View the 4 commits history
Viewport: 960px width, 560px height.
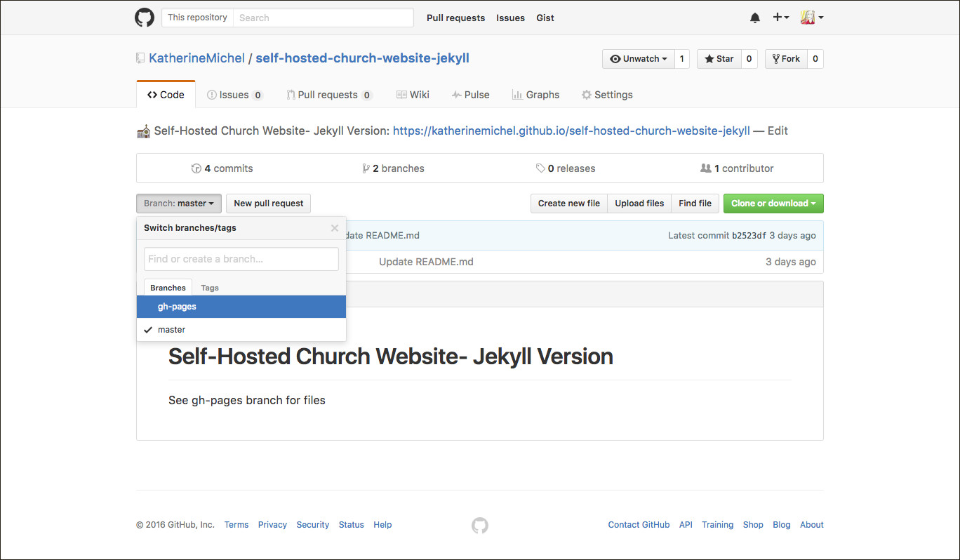pyautogui.click(x=222, y=168)
